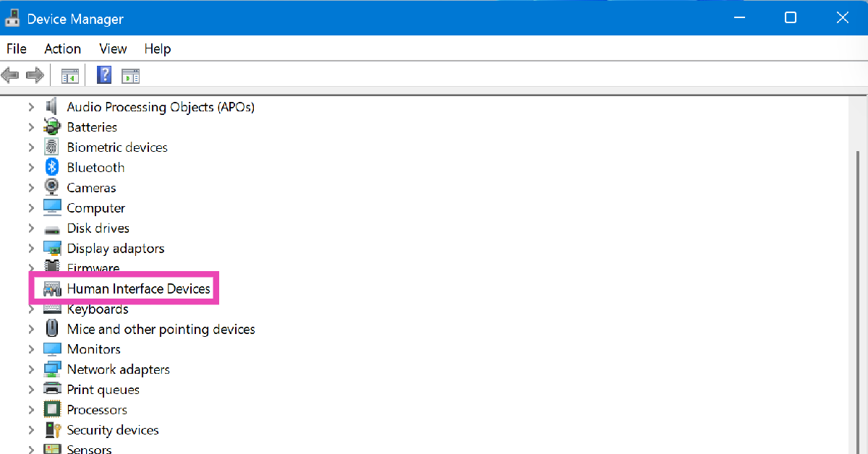Screen dimensions: 868x454
Task: Click the Audio Processing Objects speaker icon
Action: pos(51,106)
